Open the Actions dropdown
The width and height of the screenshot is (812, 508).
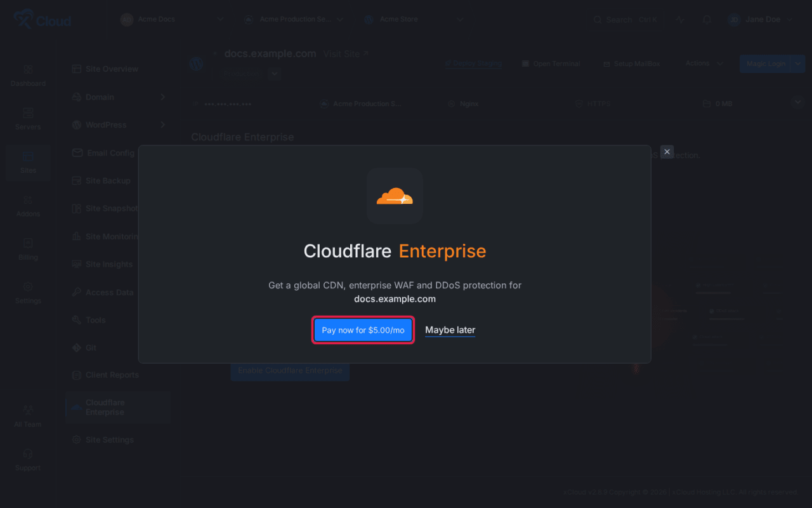(x=705, y=63)
